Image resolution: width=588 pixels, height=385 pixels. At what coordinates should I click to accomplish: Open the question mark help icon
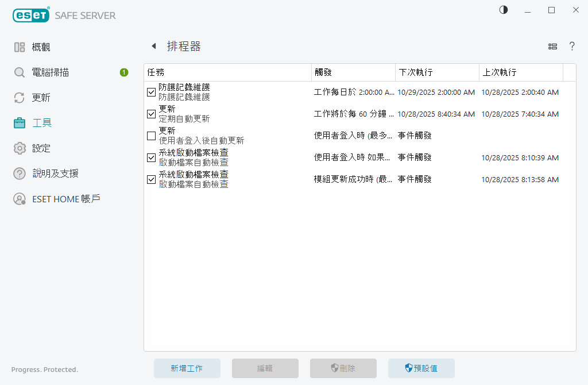click(x=572, y=47)
